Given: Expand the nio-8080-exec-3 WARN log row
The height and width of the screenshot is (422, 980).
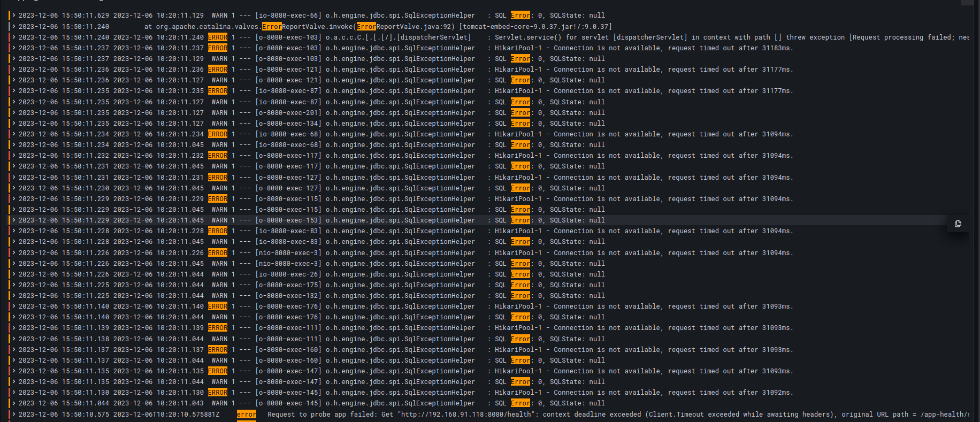Looking at the screenshot, I should 14,263.
